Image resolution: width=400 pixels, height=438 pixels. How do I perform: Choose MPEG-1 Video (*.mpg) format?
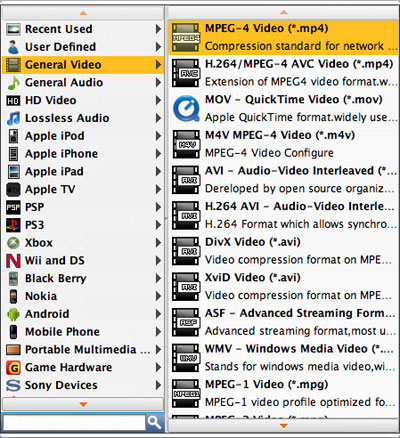(283, 393)
